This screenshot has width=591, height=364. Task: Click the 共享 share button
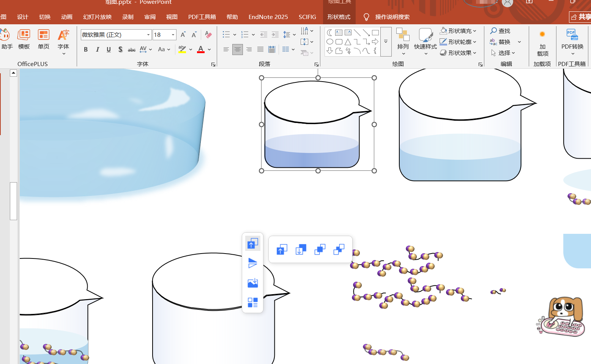[581, 17]
